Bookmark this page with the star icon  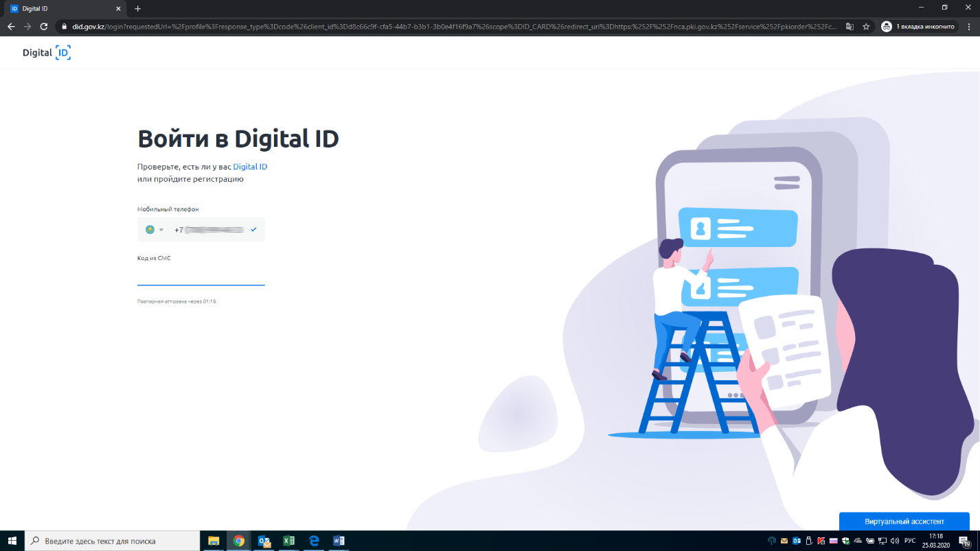point(866,27)
